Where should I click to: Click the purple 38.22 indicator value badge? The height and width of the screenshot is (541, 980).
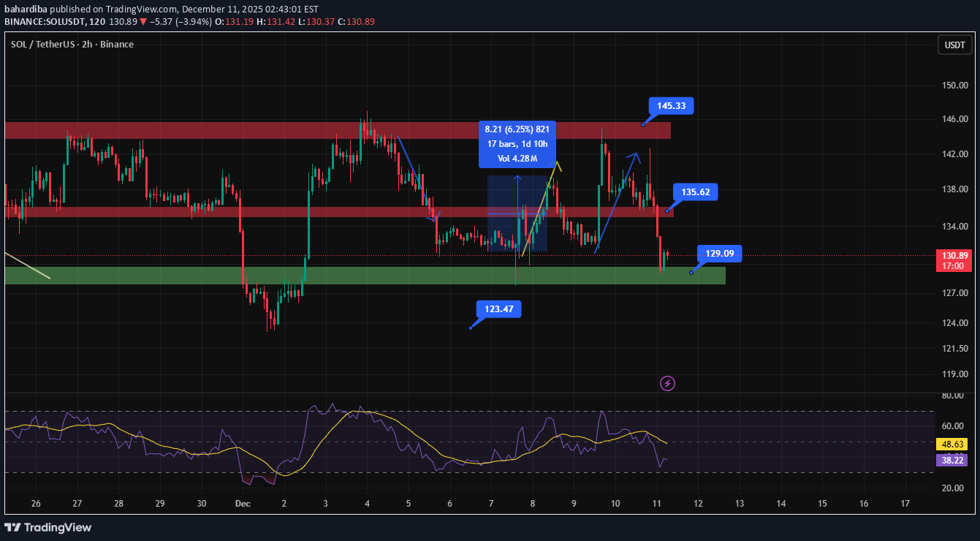click(x=952, y=460)
